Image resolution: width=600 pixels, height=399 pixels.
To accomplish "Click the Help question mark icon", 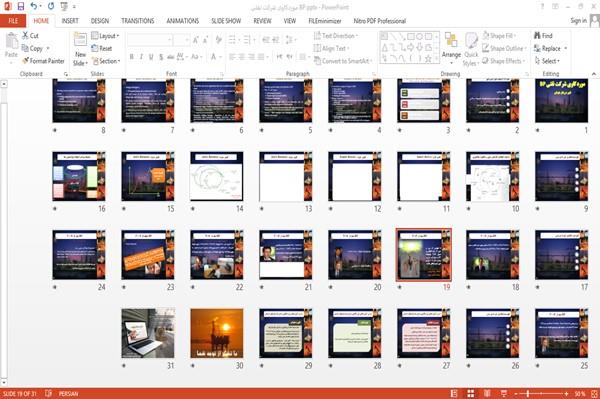I will coord(542,7).
